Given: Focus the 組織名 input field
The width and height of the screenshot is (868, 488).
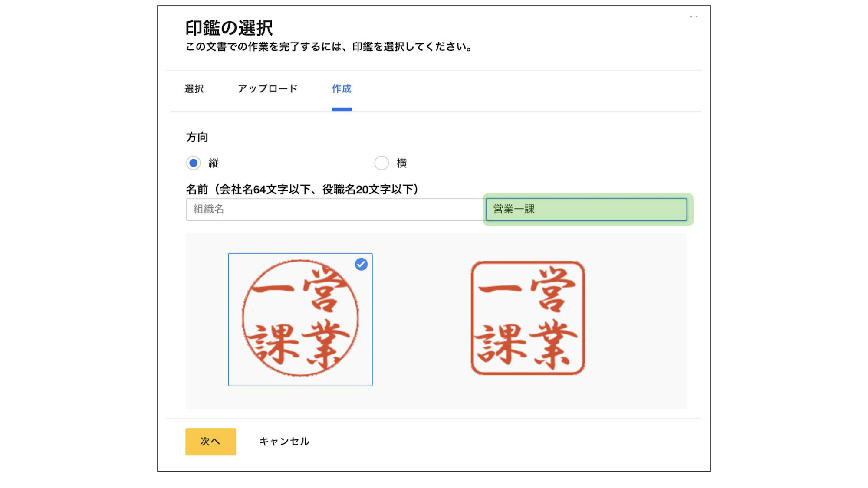Looking at the screenshot, I should (x=335, y=210).
